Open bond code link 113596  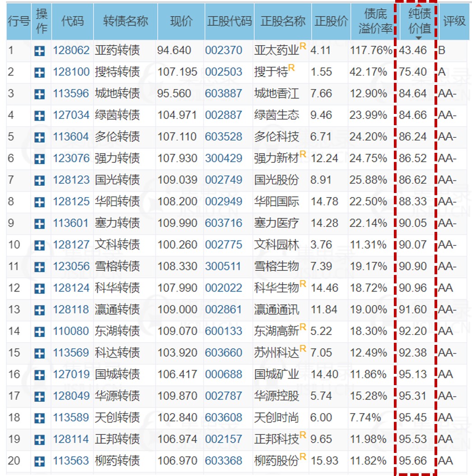pos(71,94)
